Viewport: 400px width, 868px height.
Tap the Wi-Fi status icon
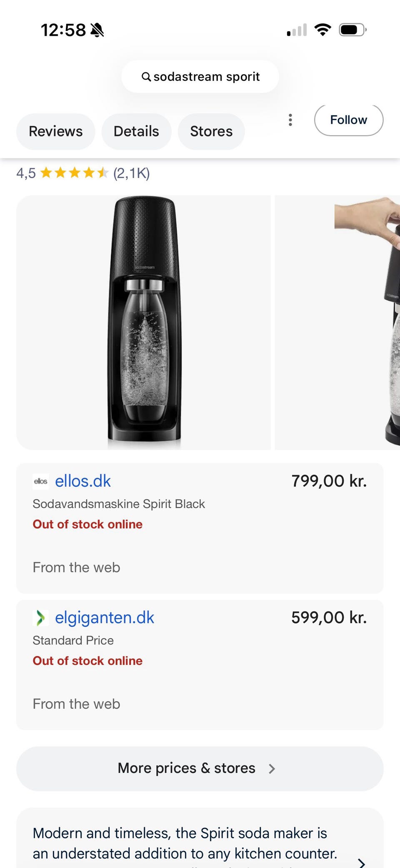pyautogui.click(x=322, y=30)
